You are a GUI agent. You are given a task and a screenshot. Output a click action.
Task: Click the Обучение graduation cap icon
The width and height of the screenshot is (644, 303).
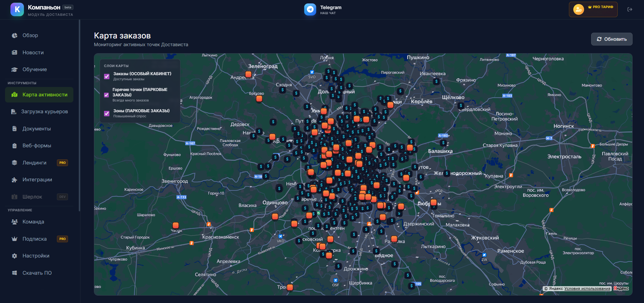pos(14,69)
